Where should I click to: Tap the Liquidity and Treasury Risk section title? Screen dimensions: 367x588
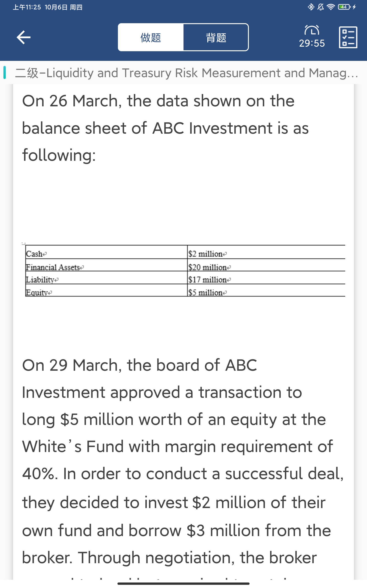click(186, 73)
